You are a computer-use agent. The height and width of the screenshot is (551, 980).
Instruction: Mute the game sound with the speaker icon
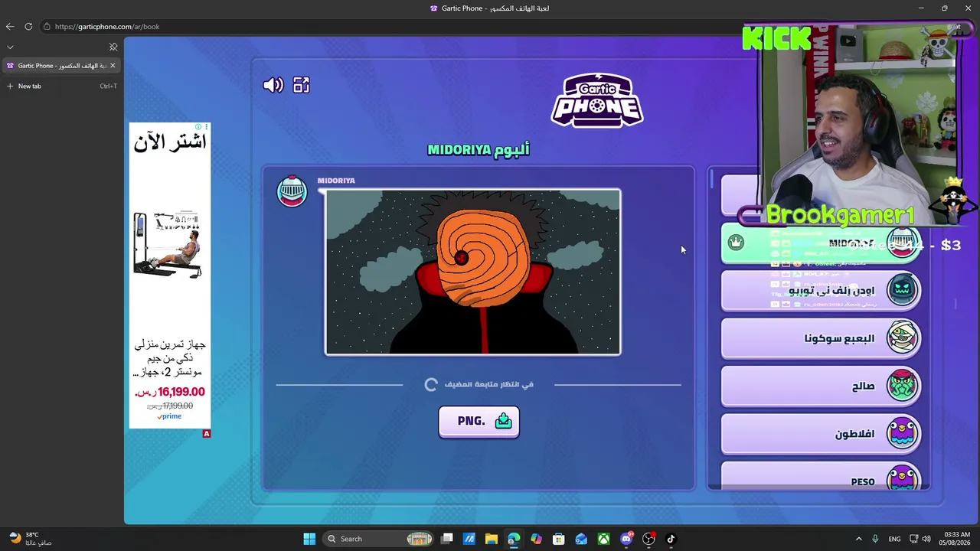(273, 85)
